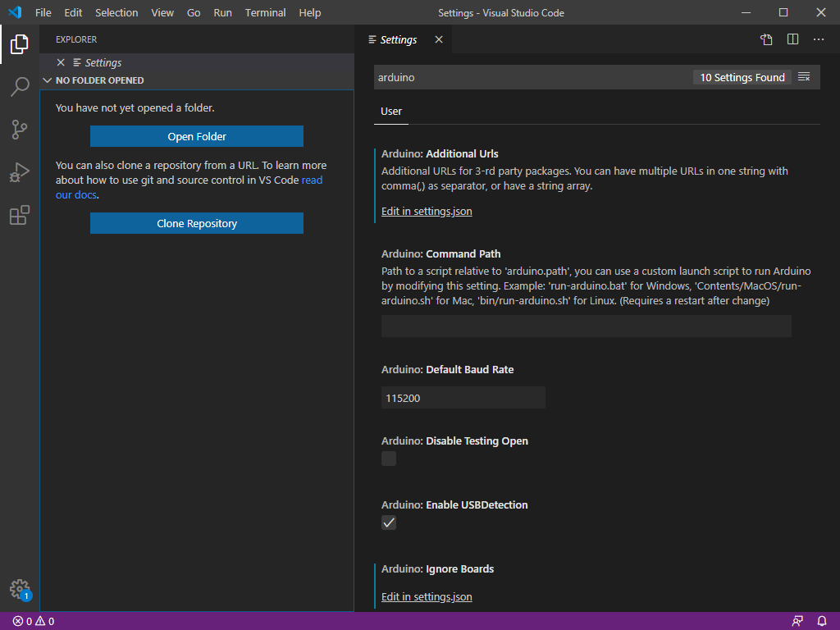Click the feedback icon in status bar
This screenshot has width=840, height=630.
(797, 622)
